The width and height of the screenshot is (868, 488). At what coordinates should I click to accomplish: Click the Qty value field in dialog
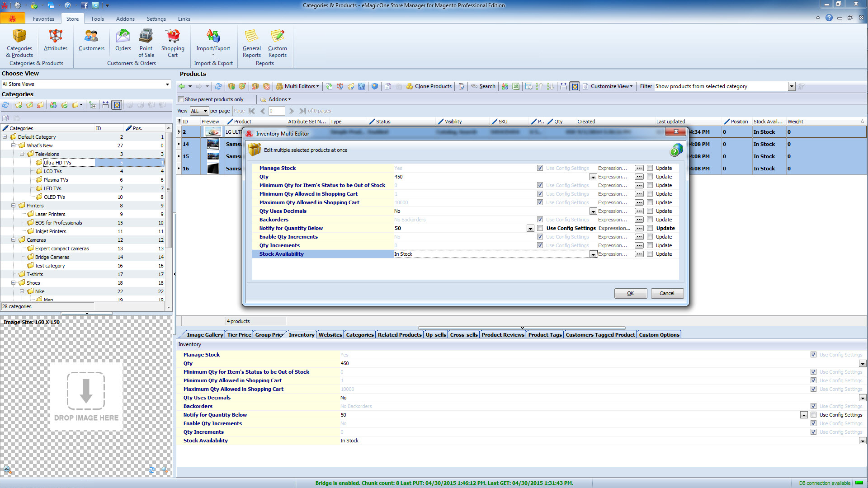coord(491,177)
